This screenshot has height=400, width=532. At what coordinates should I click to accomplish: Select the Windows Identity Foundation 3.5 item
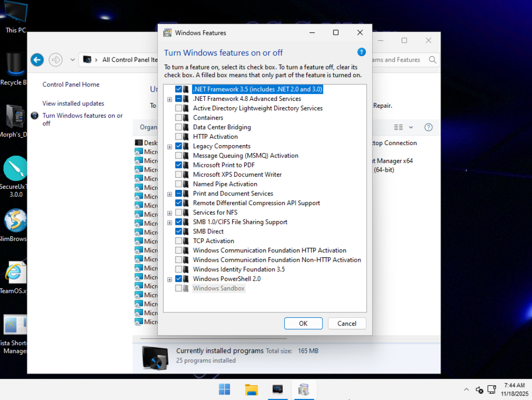click(x=238, y=269)
